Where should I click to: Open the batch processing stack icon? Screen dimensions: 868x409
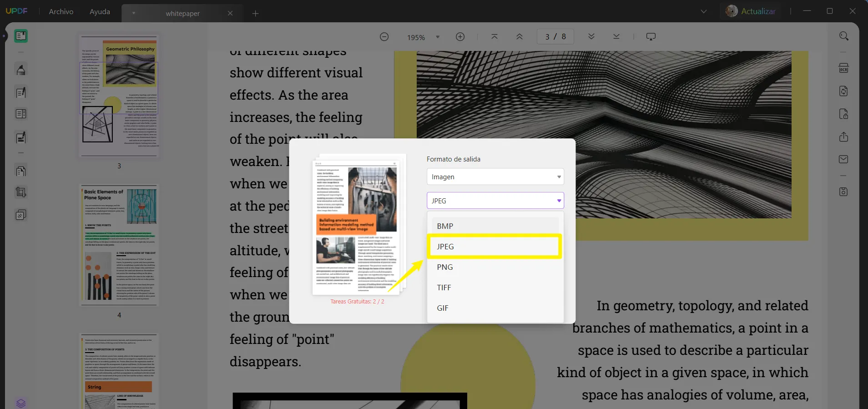pyautogui.click(x=21, y=215)
